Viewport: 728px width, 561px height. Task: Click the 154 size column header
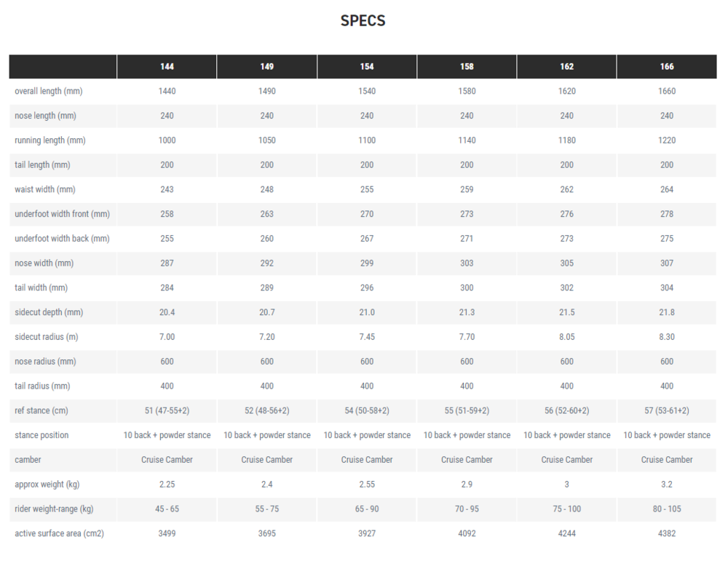click(x=367, y=67)
